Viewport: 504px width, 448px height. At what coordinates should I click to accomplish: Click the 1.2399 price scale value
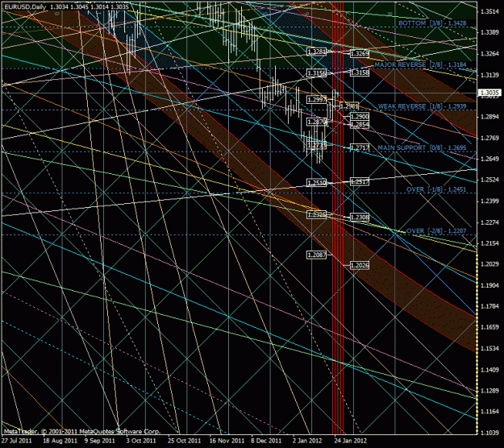tap(489, 201)
